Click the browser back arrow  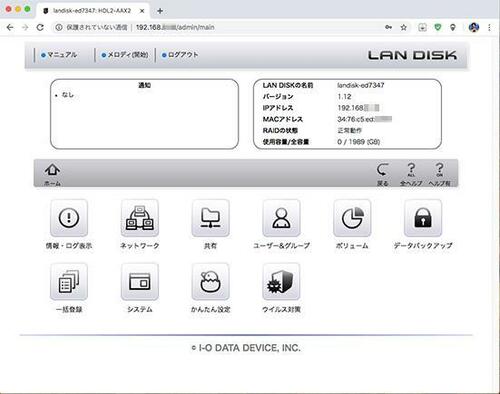[10, 27]
